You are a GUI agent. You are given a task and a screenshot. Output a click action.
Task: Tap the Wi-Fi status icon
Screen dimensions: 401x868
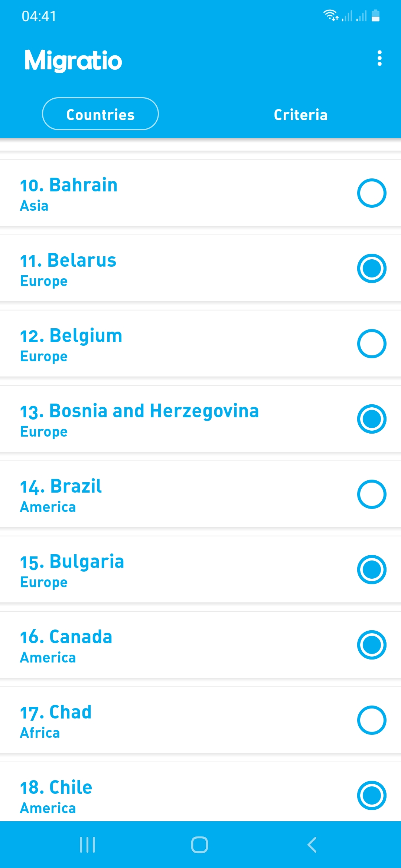pos(330,16)
